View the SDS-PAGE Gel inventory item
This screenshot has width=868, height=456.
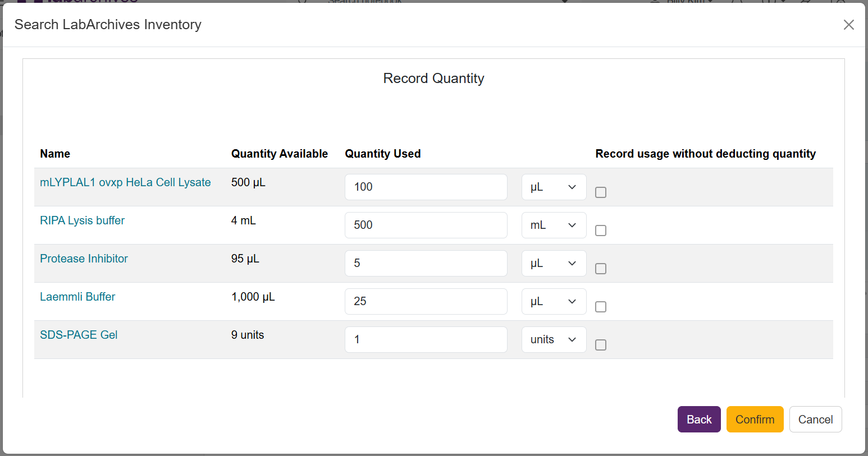tap(79, 335)
